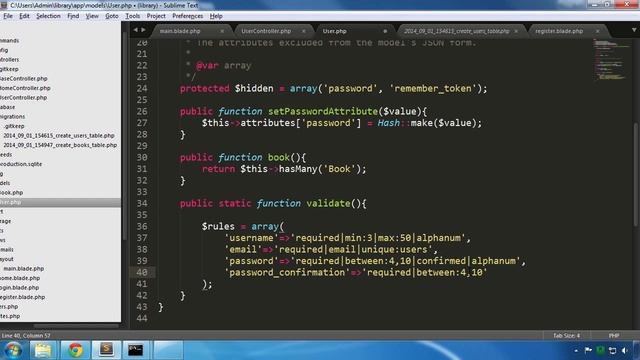Go to next tab with right arrow

click(143, 30)
